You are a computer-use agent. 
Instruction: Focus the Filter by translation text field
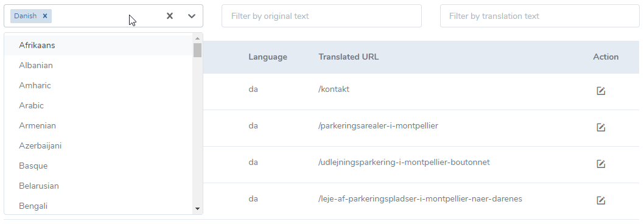pyautogui.click(x=539, y=16)
